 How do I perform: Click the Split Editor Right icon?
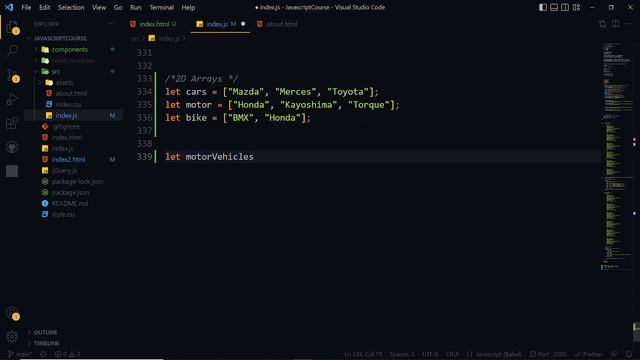[616, 24]
